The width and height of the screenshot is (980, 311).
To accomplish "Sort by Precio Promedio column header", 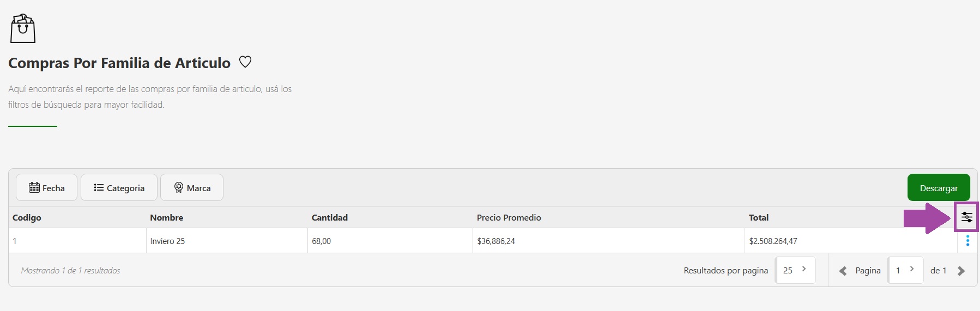I will pyautogui.click(x=509, y=217).
